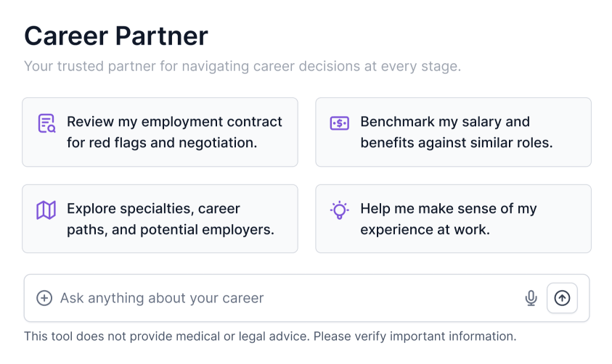Viewport: 612px width, 364px height.
Task: Click the "paths, and potential employers" text line
Action: click(x=170, y=230)
